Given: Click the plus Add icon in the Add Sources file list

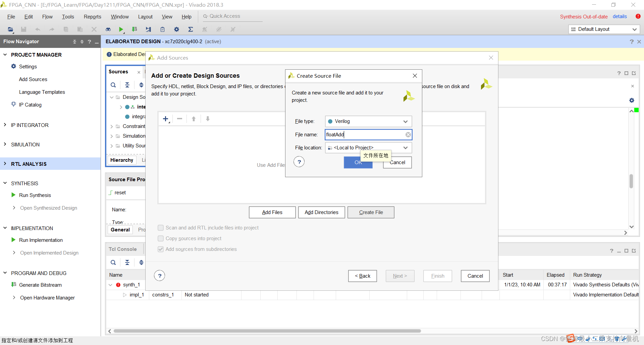Looking at the screenshot, I should (x=166, y=119).
